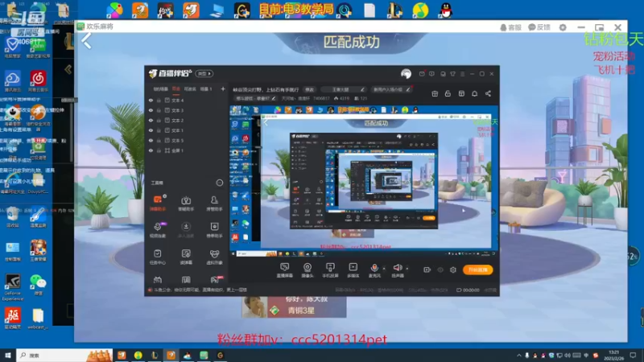Click the T-shirt skin icon in title bar

point(452,74)
